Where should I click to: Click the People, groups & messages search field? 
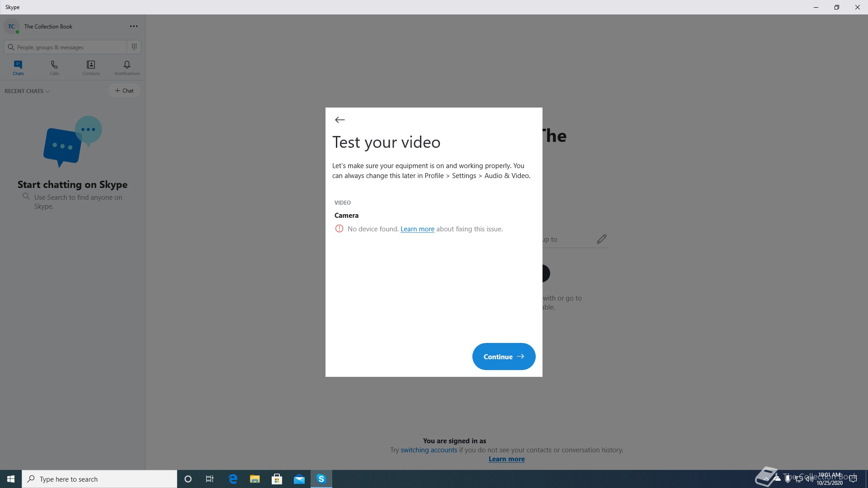(68, 47)
